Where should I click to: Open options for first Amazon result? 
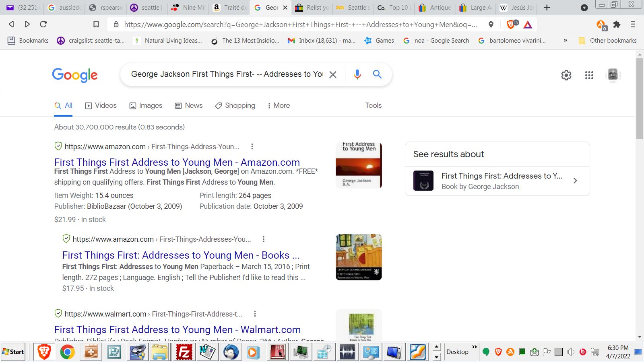(252, 146)
